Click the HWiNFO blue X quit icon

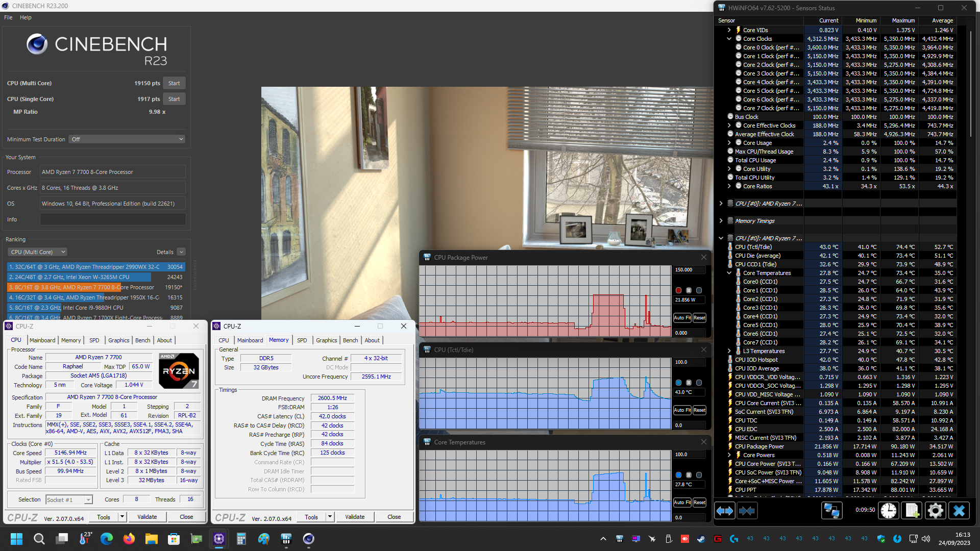[x=959, y=511]
